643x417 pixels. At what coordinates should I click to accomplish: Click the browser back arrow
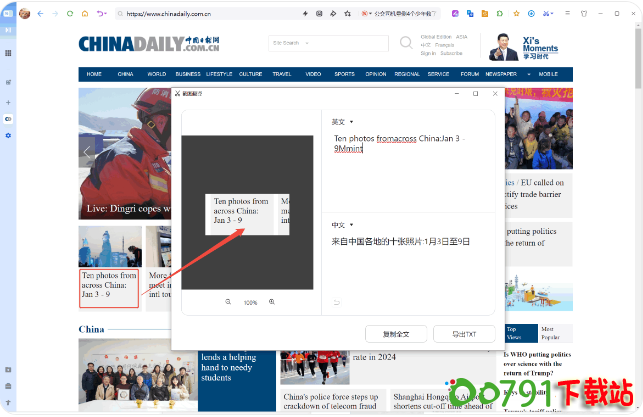(40, 14)
